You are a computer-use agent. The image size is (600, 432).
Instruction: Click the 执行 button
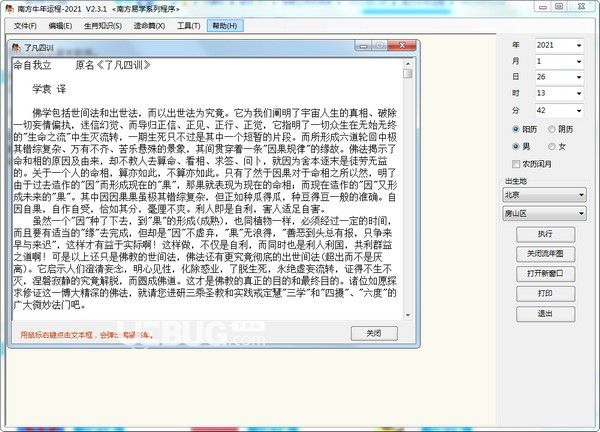(x=545, y=234)
